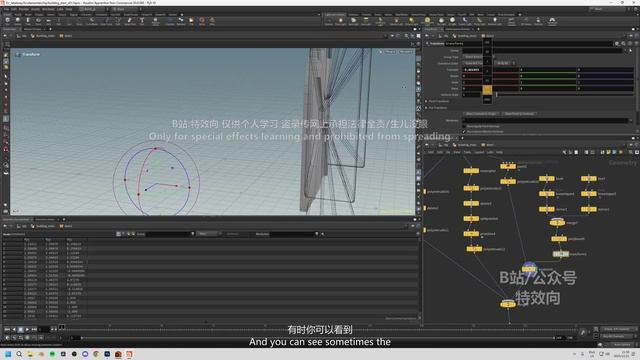Select the merge1 node in network
The height and width of the screenshot is (360, 640).
pyautogui.click(x=557, y=222)
